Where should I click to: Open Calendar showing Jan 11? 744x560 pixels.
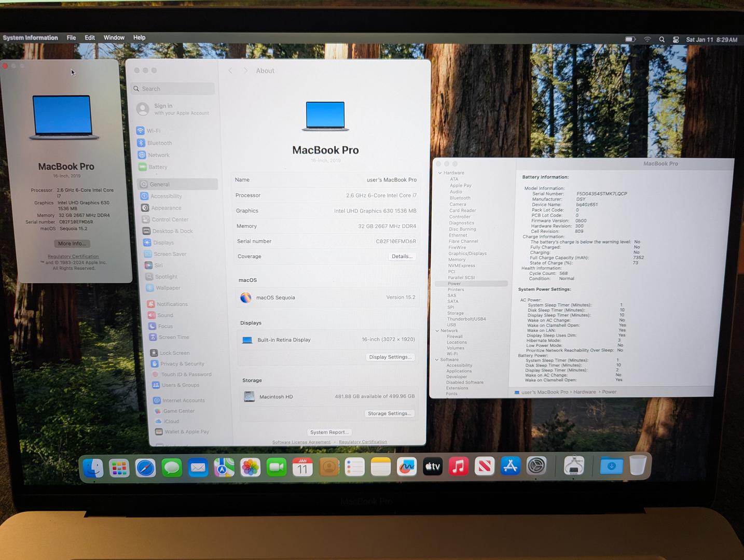[302, 468]
